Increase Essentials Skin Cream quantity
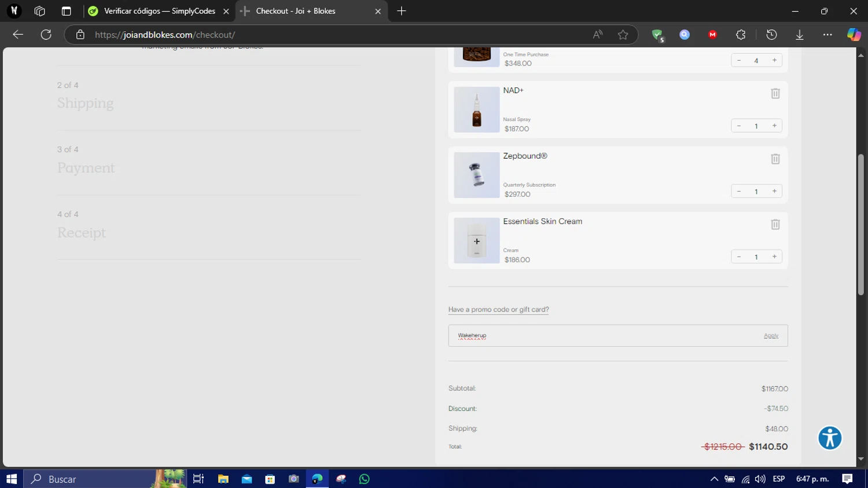This screenshot has width=868, height=488. [774, 256]
